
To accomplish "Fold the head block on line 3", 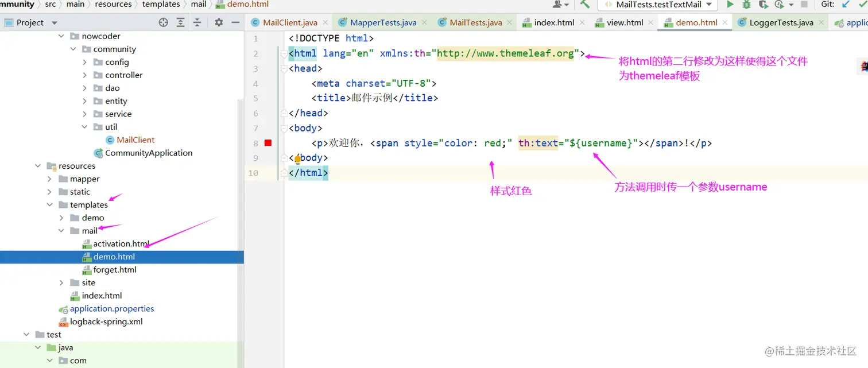I will coord(284,69).
